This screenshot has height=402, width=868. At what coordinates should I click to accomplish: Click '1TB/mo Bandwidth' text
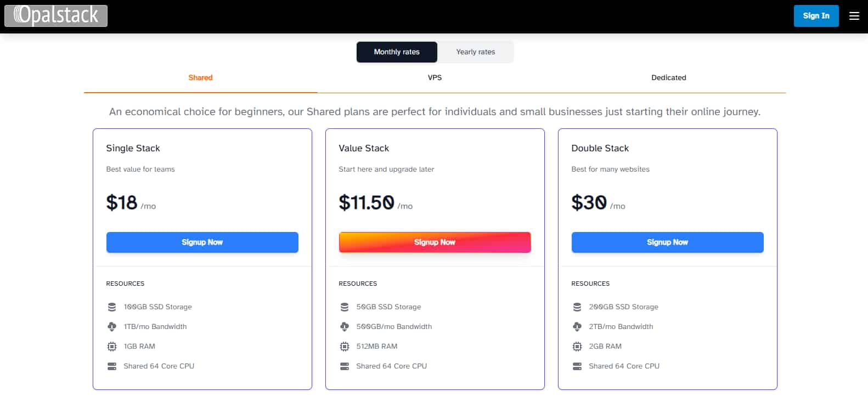click(x=155, y=327)
